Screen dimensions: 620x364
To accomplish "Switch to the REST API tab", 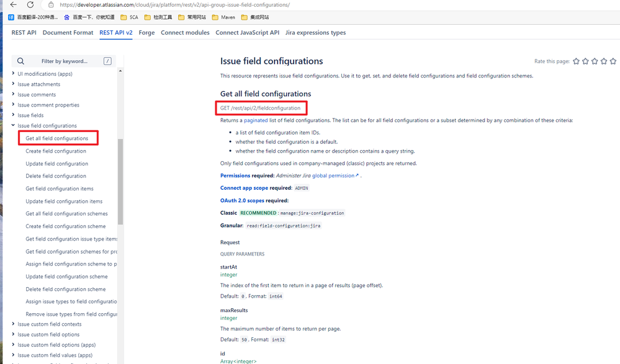I will [x=24, y=33].
